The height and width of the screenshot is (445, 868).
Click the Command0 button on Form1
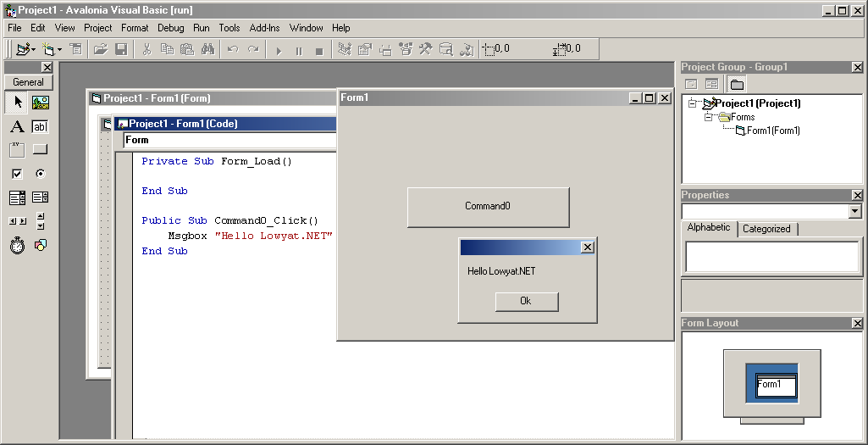pyautogui.click(x=488, y=207)
